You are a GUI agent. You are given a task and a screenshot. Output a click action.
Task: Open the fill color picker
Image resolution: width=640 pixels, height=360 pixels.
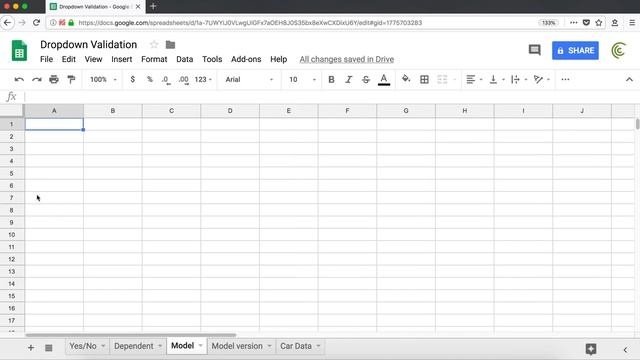tap(406, 79)
